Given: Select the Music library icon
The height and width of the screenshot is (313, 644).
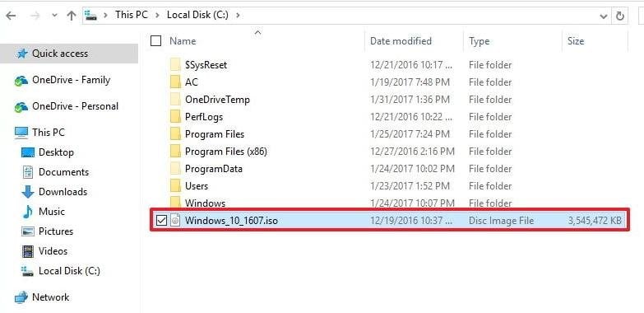Looking at the screenshot, I should (x=27, y=212).
